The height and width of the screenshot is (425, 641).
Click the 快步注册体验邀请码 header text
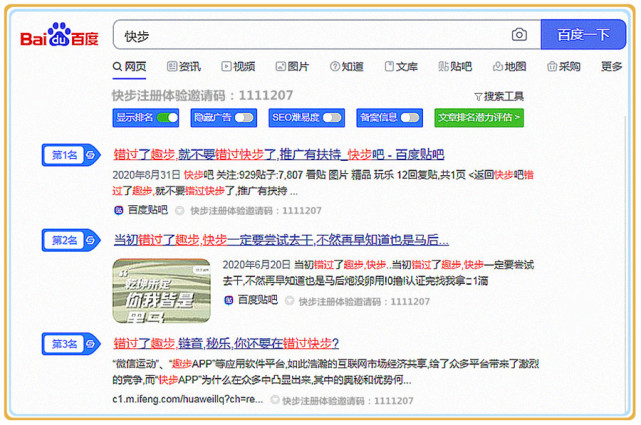(203, 96)
